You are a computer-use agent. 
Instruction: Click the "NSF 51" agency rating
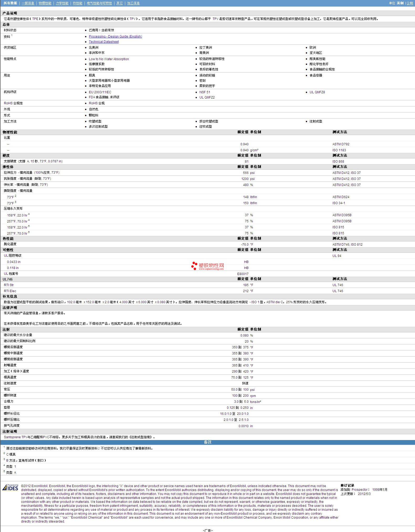click(x=205, y=92)
